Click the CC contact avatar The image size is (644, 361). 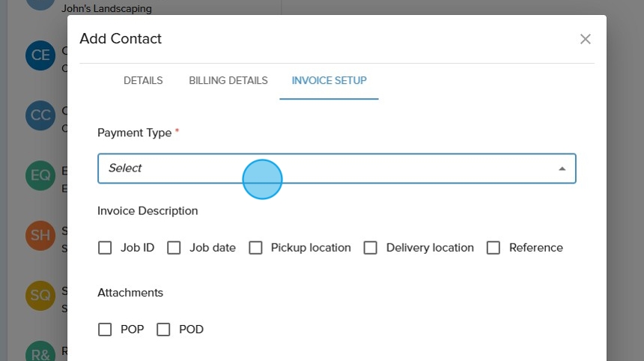[40, 115]
